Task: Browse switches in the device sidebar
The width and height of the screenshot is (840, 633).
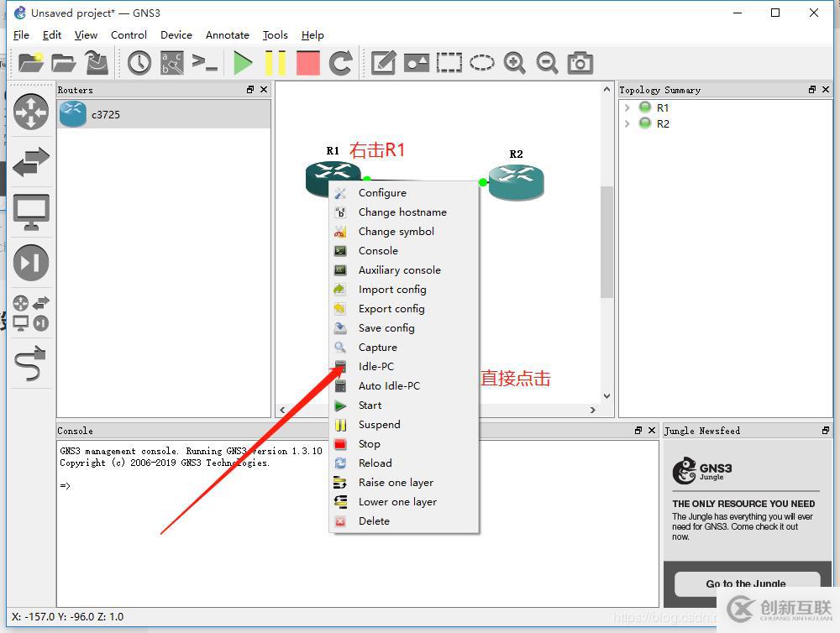Action: click(x=31, y=162)
